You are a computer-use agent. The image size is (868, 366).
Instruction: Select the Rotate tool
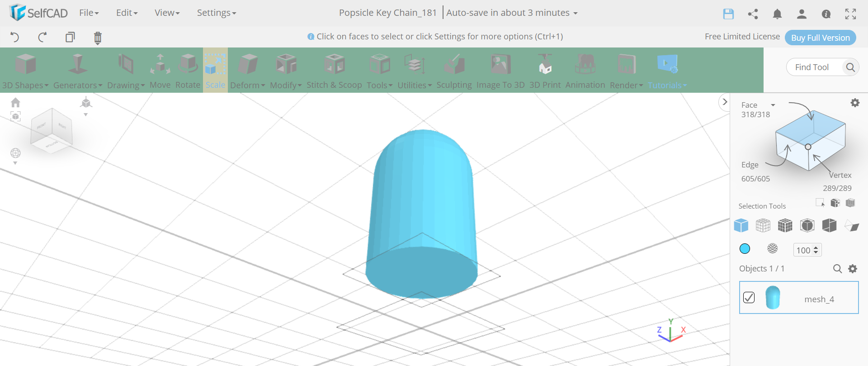pos(188,71)
